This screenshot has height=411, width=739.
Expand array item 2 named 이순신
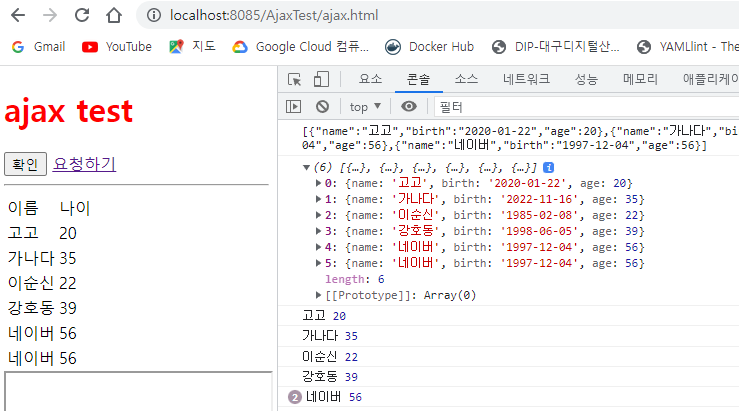(x=319, y=215)
